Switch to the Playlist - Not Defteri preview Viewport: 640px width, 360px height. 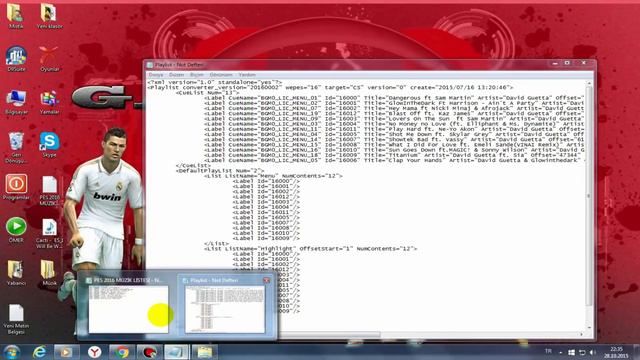click(x=225, y=304)
